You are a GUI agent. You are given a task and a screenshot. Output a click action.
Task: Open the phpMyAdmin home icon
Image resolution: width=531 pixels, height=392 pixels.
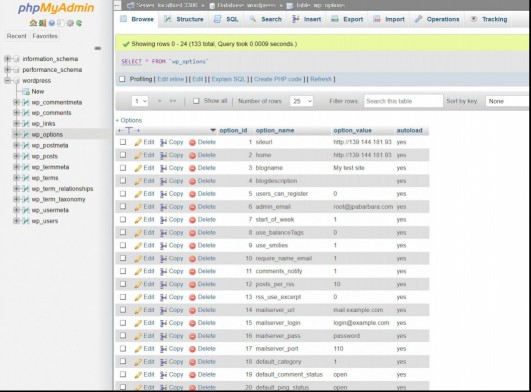[x=33, y=23]
